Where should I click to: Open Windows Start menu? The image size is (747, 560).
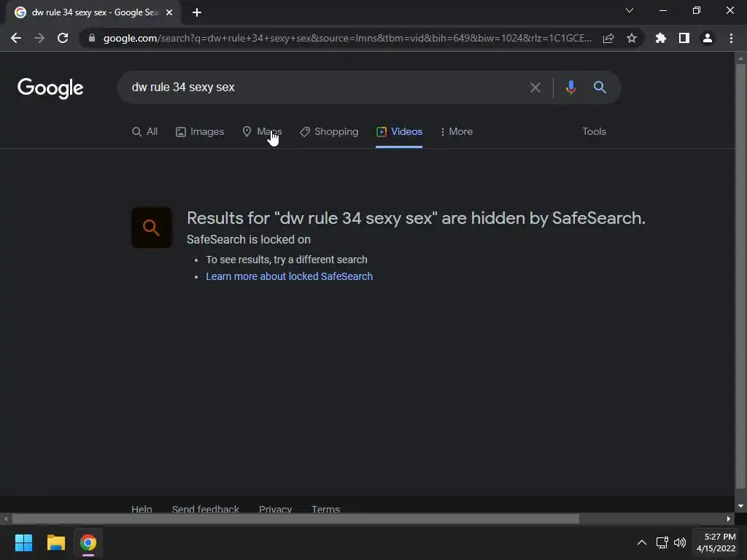pos(23,542)
